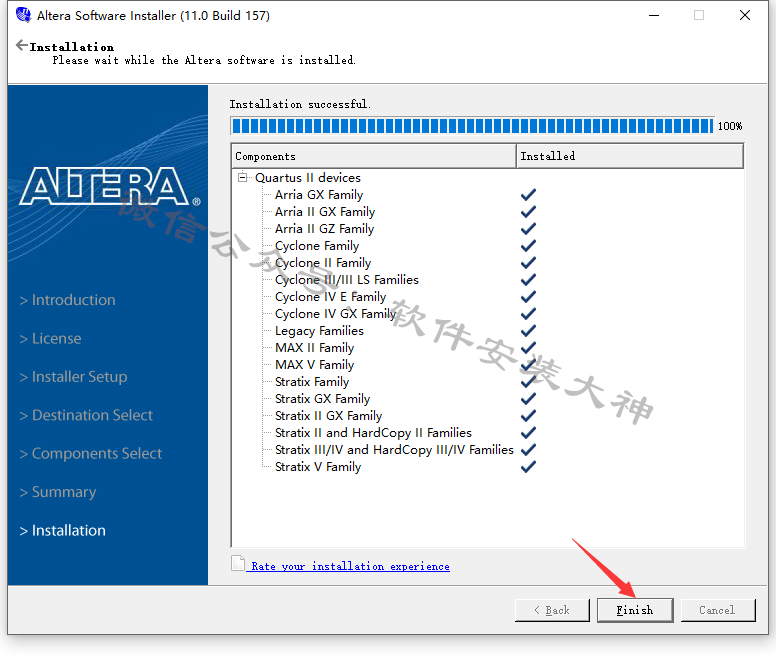This screenshot has height=663, width=776.
Task: Go to Introduction step in sidebar
Action: click(67, 300)
